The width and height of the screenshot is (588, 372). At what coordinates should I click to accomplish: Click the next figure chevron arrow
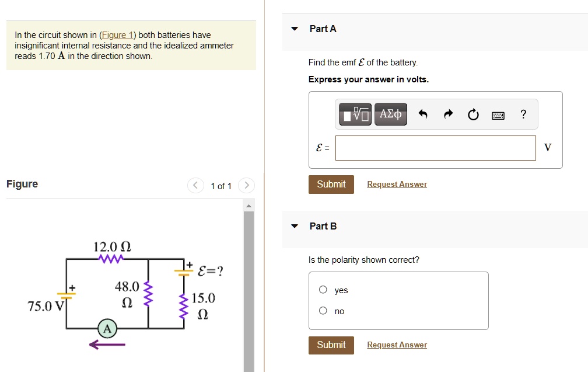(x=246, y=185)
